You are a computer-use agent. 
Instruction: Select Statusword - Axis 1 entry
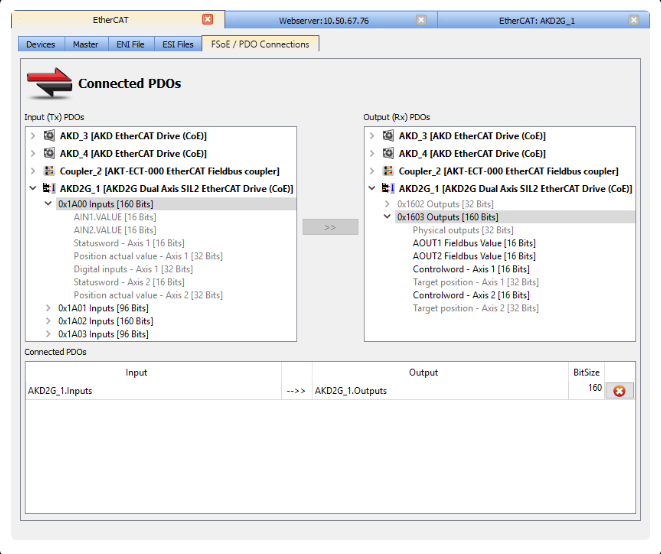coord(129,243)
